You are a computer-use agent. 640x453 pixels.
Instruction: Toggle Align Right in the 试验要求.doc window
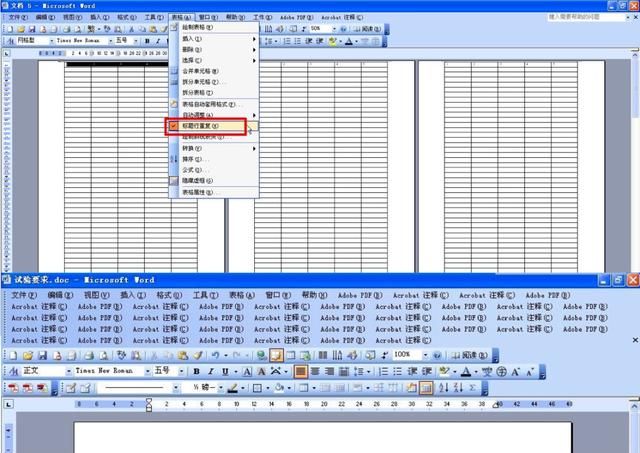point(329,371)
